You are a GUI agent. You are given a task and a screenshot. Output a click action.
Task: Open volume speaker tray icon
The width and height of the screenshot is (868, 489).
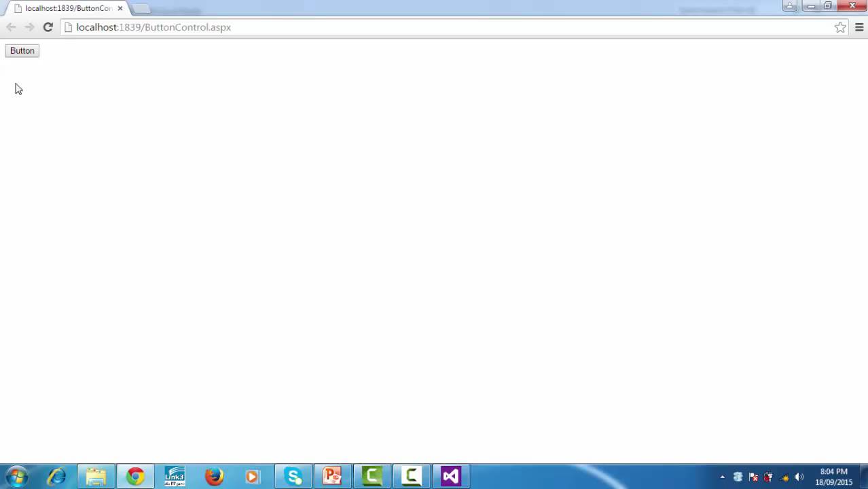(799, 477)
